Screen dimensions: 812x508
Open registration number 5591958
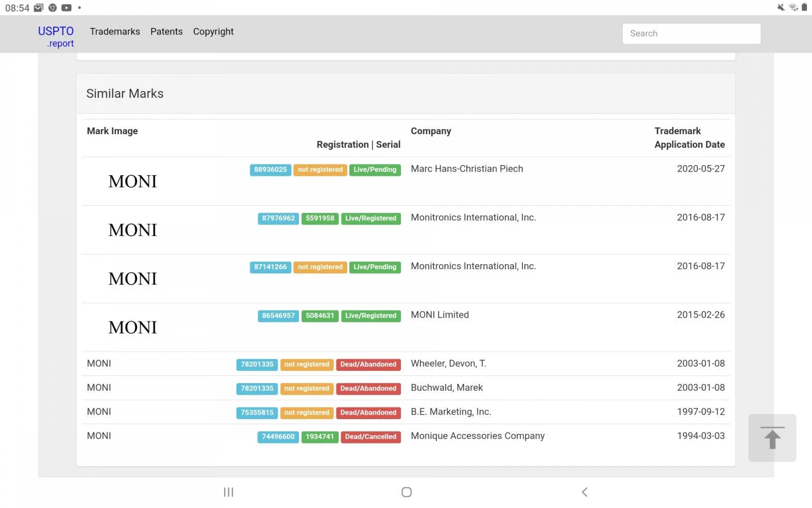pos(320,218)
